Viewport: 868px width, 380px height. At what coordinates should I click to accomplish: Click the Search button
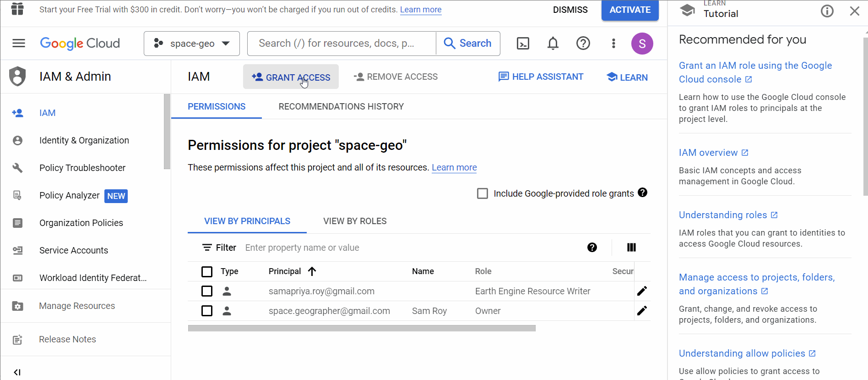tap(468, 43)
